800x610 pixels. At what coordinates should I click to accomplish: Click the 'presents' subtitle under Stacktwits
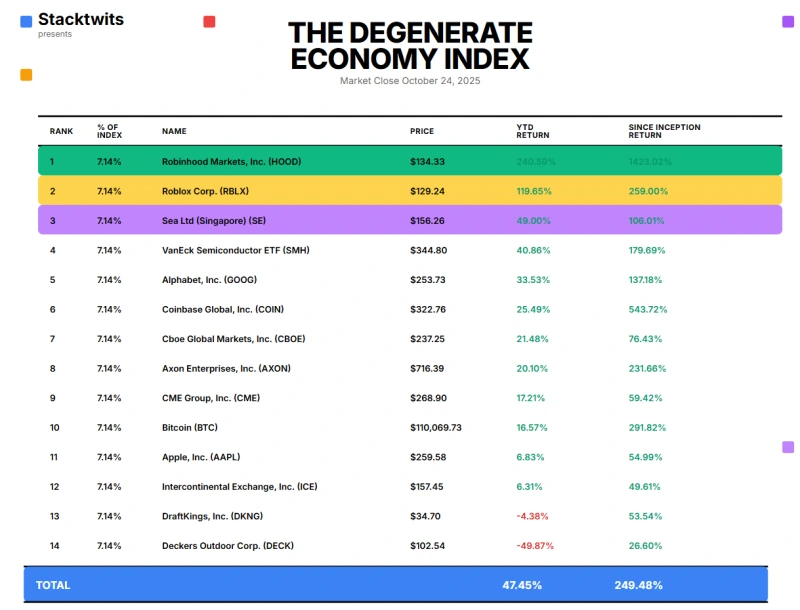click(x=55, y=34)
